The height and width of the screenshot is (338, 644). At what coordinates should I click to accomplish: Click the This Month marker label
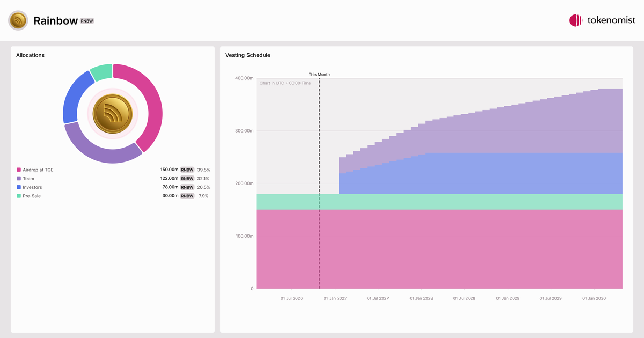[x=319, y=75]
